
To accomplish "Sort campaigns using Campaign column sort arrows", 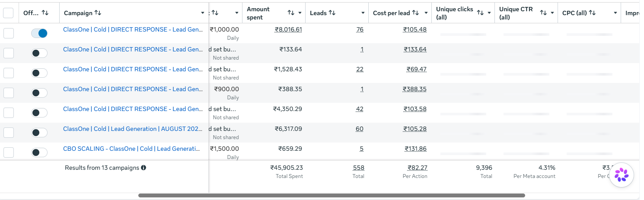I will [x=98, y=13].
